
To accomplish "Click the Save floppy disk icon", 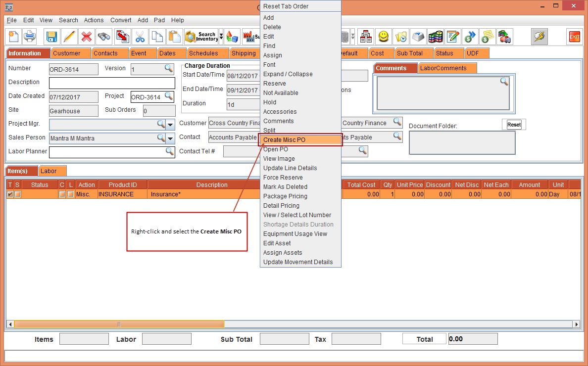I will (x=51, y=37).
